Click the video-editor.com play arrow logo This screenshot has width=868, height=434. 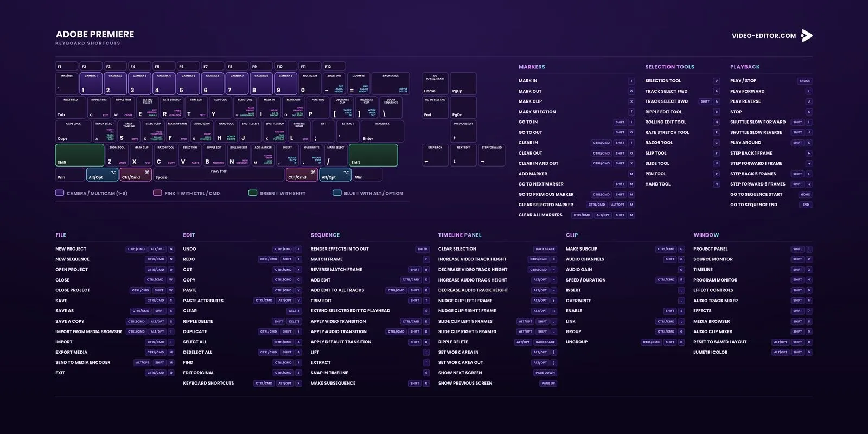tap(807, 36)
